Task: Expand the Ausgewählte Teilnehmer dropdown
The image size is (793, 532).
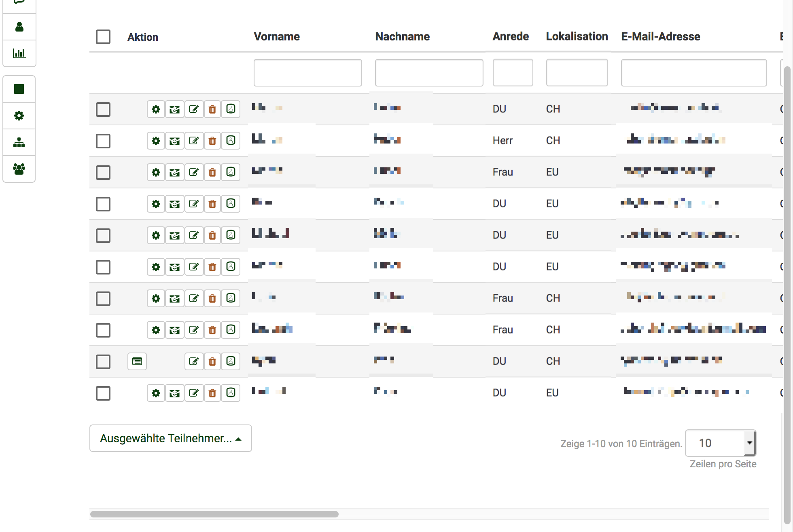Action: (170, 438)
